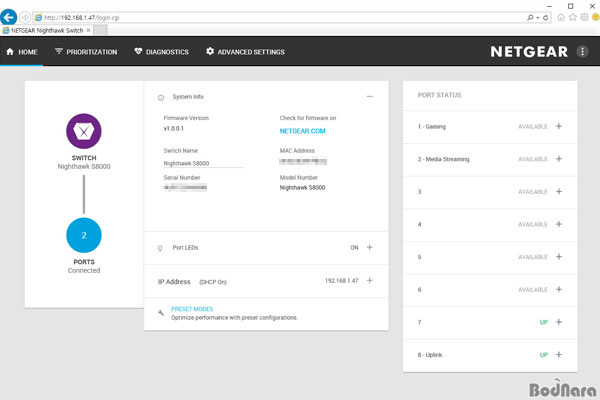The height and width of the screenshot is (400, 600).
Task: Click the port 8 Uplink UP status
Action: tap(544, 355)
